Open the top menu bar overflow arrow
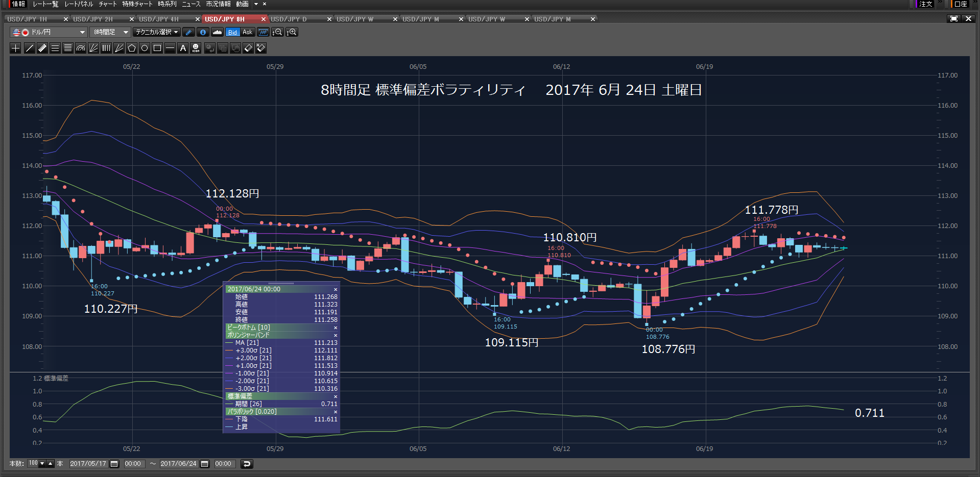 (256, 4)
